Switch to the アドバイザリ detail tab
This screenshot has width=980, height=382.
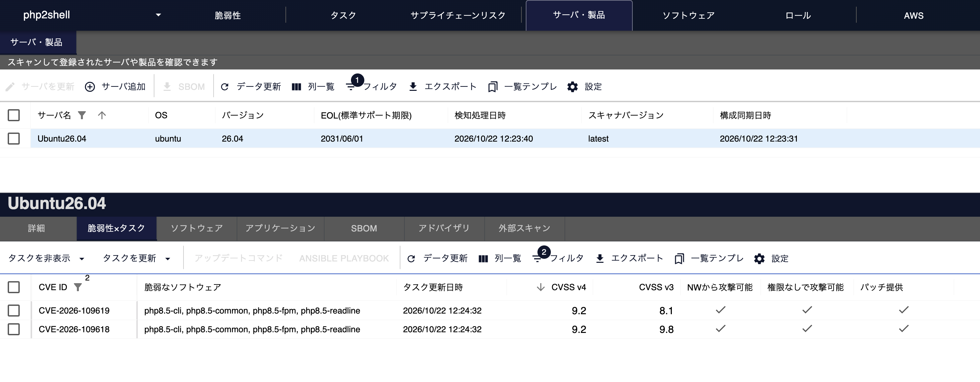[444, 228]
